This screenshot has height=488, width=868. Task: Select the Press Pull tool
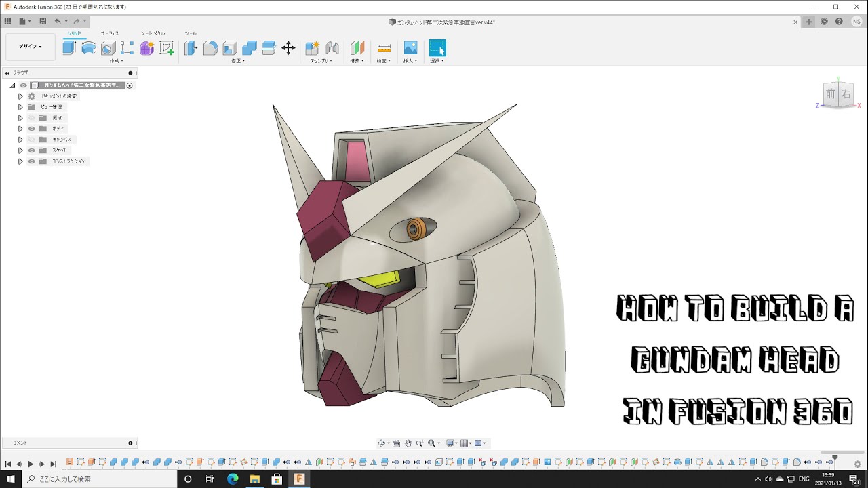point(191,48)
